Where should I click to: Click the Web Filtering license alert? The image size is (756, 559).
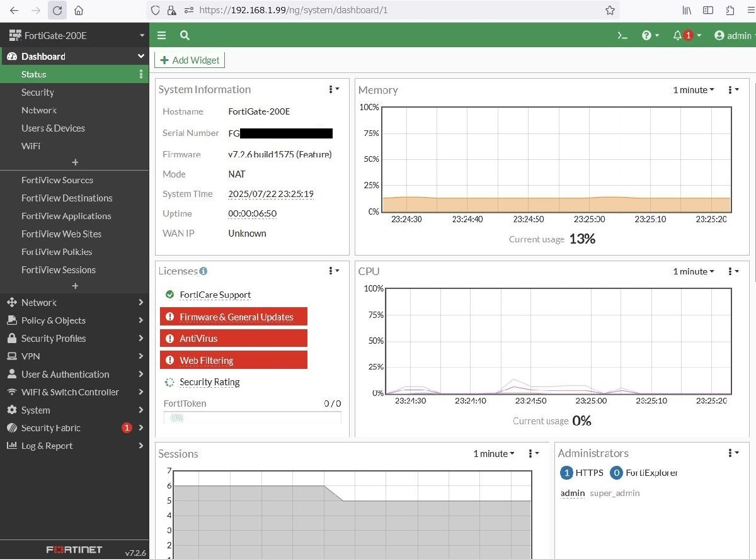[x=234, y=360]
